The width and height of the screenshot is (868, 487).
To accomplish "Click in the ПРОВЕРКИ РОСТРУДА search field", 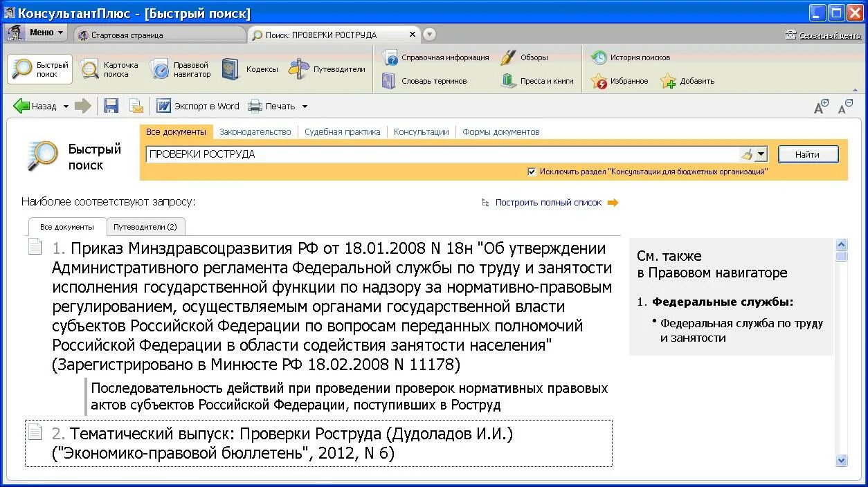I will coord(443,154).
